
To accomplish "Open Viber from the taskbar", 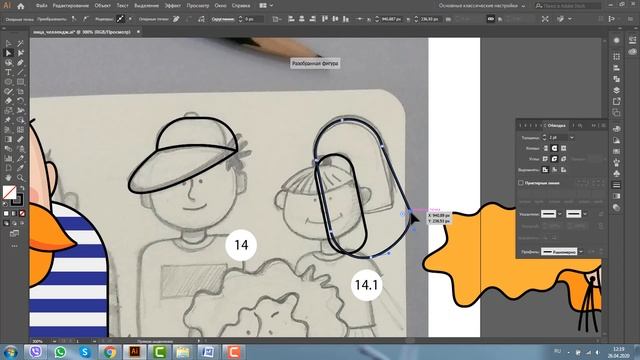I will tap(36, 351).
